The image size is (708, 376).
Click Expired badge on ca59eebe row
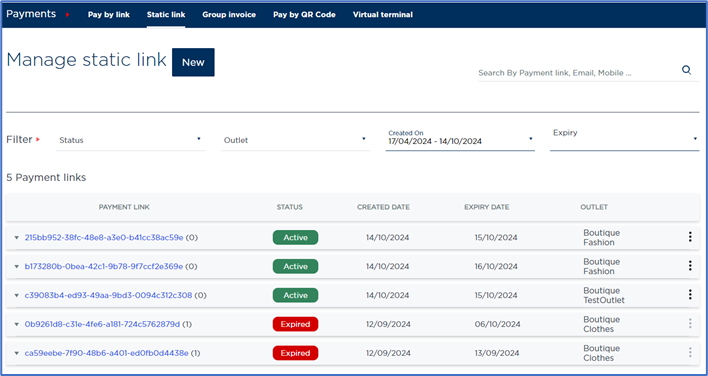[x=295, y=353]
